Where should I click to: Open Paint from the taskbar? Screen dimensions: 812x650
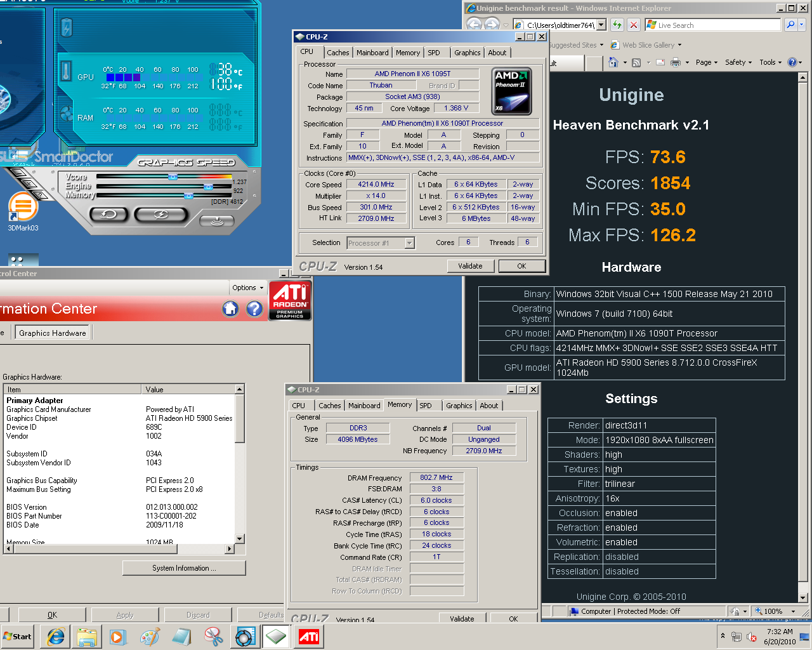point(150,637)
